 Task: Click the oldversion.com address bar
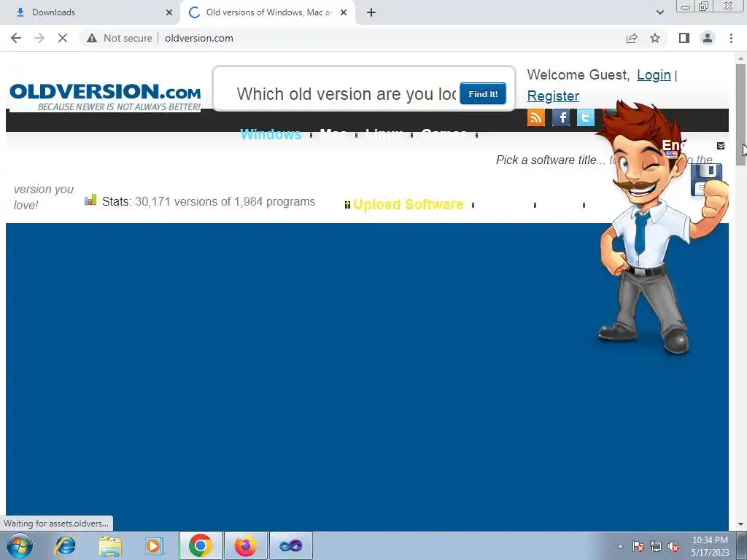[x=199, y=38]
